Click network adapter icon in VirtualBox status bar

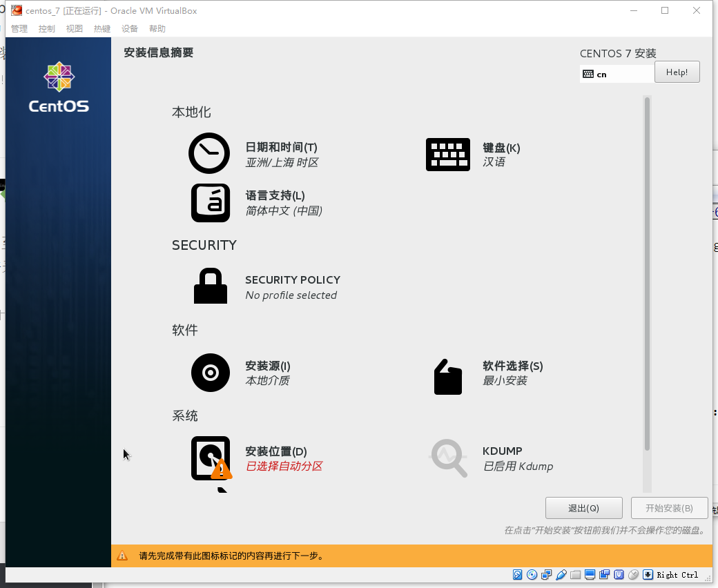click(x=546, y=575)
